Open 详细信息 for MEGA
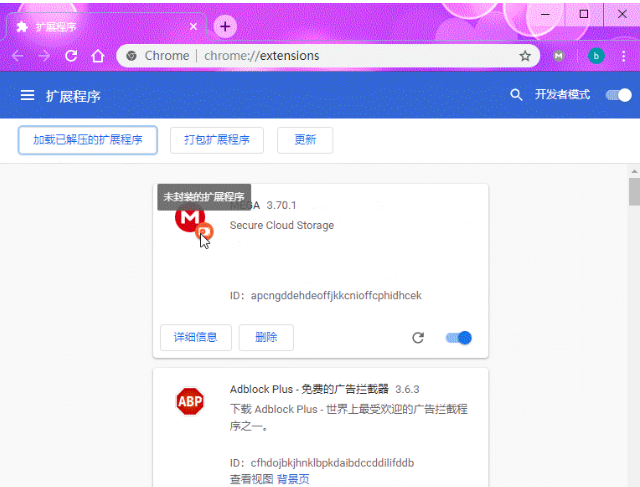 click(196, 337)
